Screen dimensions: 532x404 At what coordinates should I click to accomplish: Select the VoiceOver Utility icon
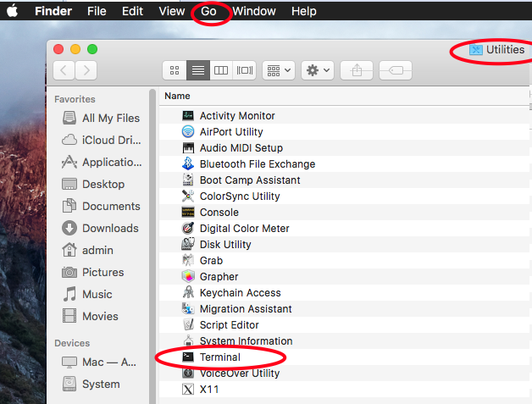pos(188,374)
